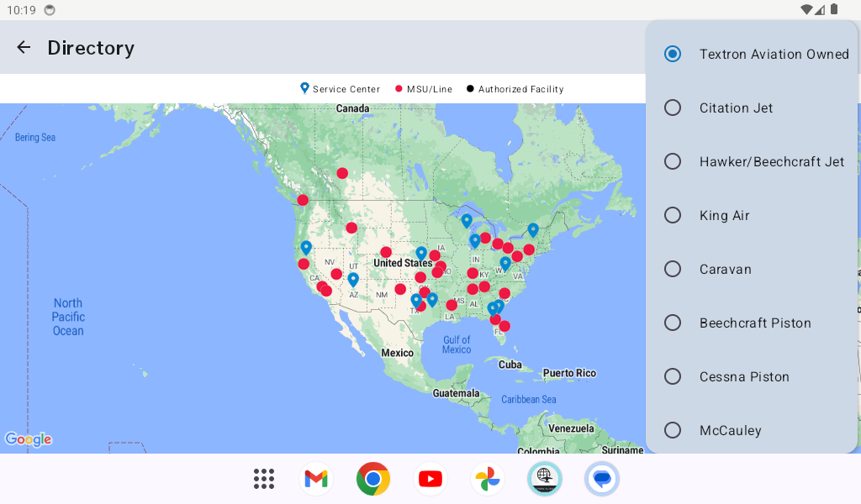Tap the red MSU/Line dot in Alberta, Canada

tap(342, 173)
